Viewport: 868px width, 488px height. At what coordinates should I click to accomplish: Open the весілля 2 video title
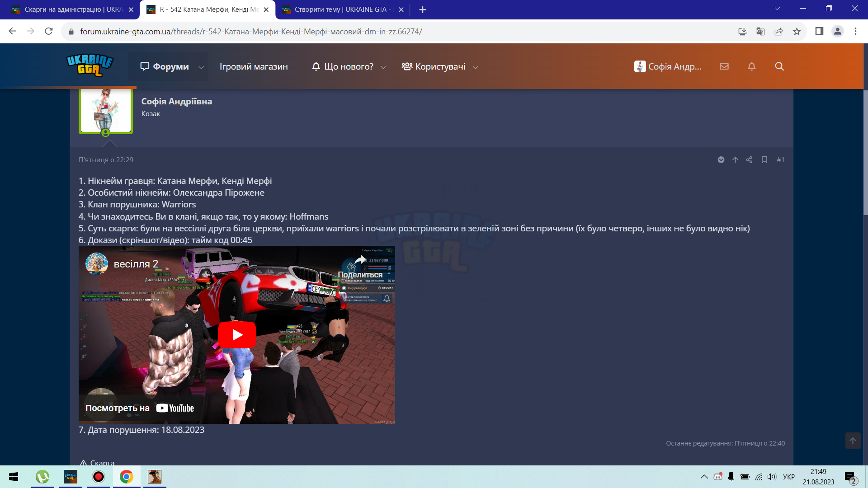point(136,264)
